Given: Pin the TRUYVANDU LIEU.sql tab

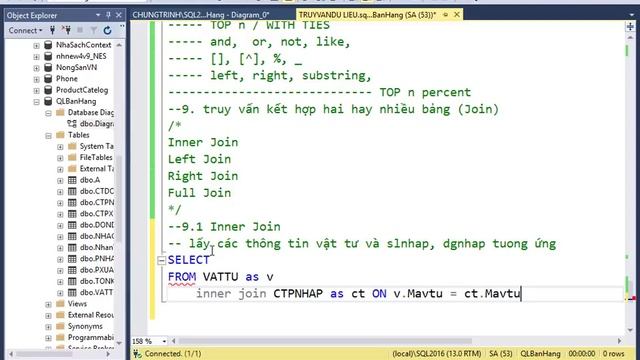Looking at the screenshot, I should click(446, 15).
